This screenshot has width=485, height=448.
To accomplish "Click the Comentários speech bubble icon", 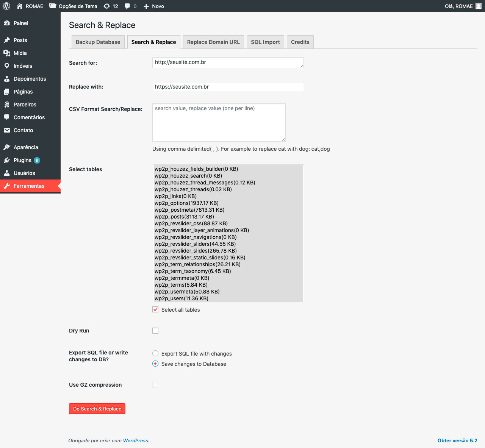I will pos(8,117).
